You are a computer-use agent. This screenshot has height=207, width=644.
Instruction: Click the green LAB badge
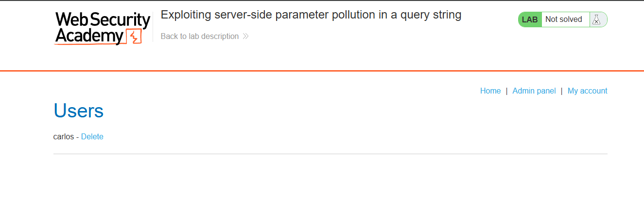[530, 19]
